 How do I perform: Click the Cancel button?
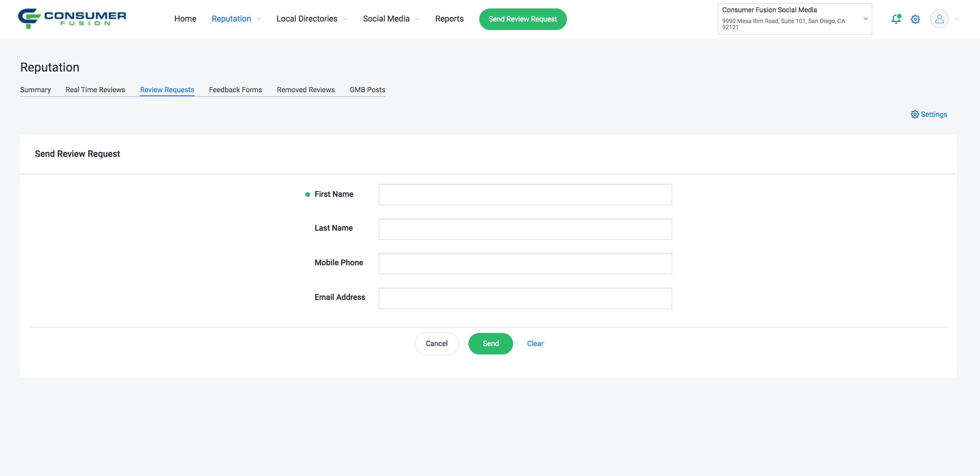(436, 343)
